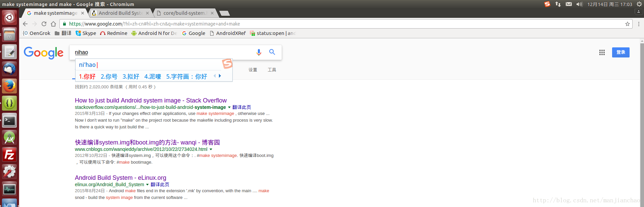Image resolution: width=644 pixels, height=207 pixels.
Task: Click the Google logo
Action: pyautogui.click(x=43, y=53)
